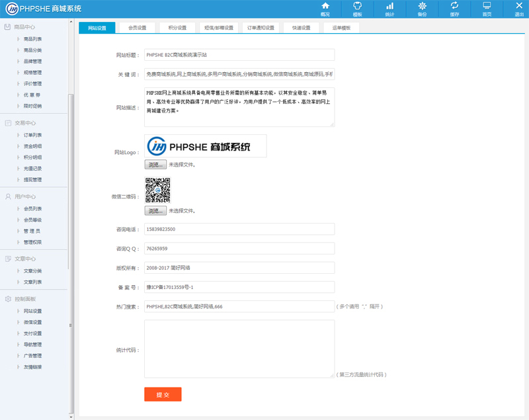529x420 pixels.
Task: Switch to the 会员设置 tab
Action: coord(138,28)
